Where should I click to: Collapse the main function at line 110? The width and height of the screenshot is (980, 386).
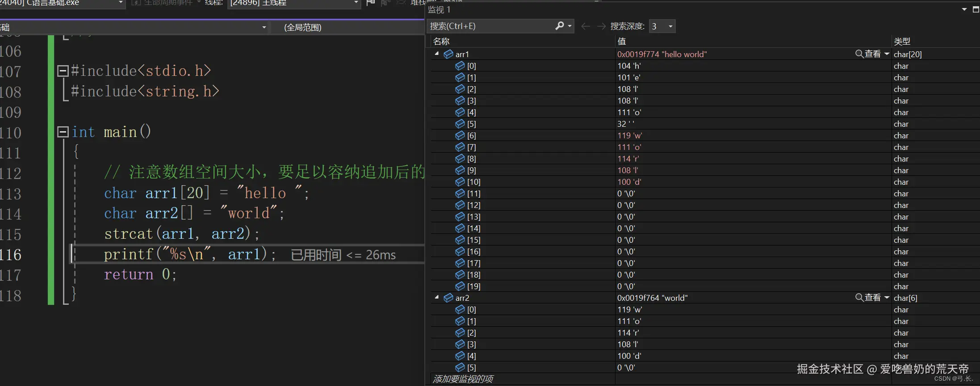point(63,132)
